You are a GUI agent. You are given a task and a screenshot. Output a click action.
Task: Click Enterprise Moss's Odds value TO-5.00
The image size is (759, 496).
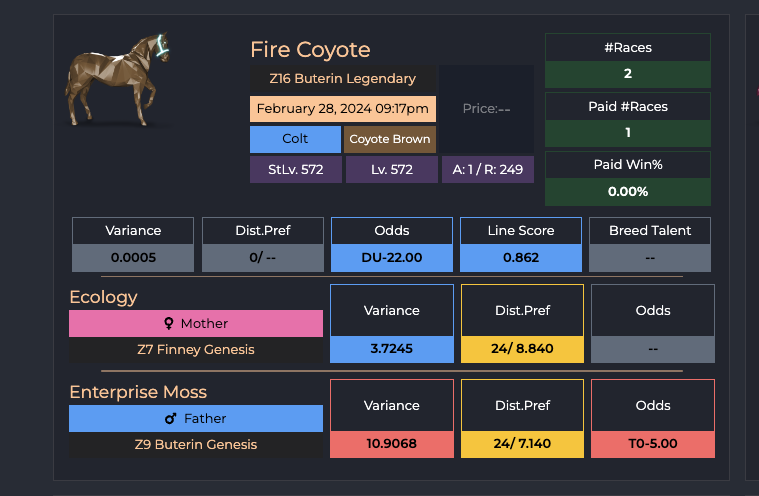pos(653,444)
